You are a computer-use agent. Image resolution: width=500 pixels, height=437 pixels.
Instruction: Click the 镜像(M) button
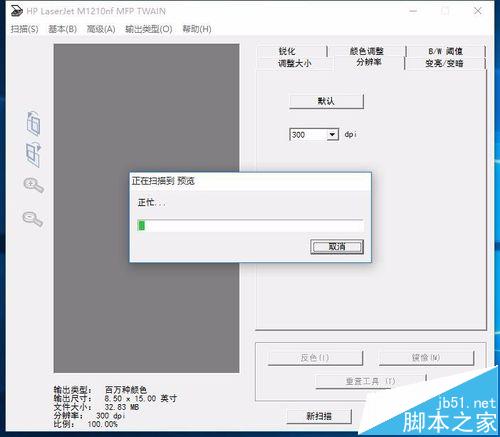[x=426, y=358]
